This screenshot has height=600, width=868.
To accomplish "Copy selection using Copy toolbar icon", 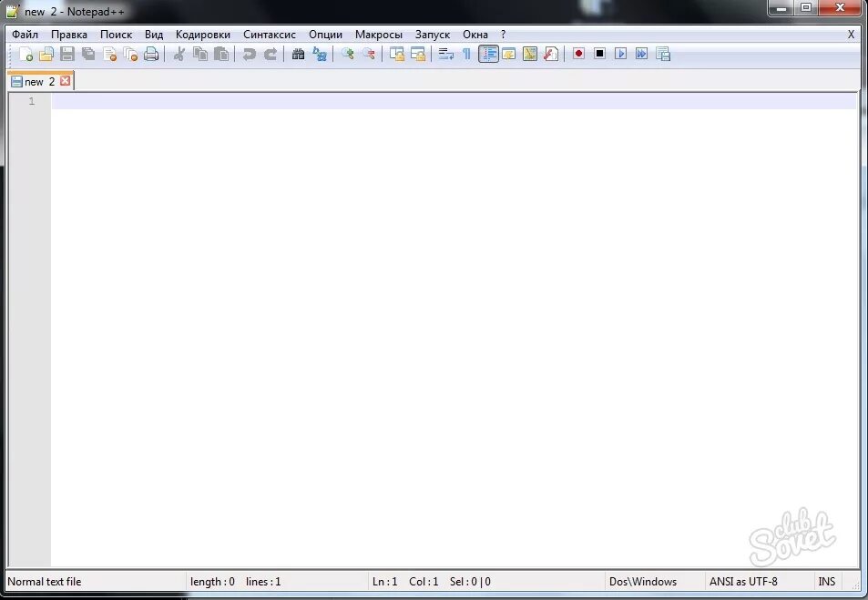I will pos(199,54).
